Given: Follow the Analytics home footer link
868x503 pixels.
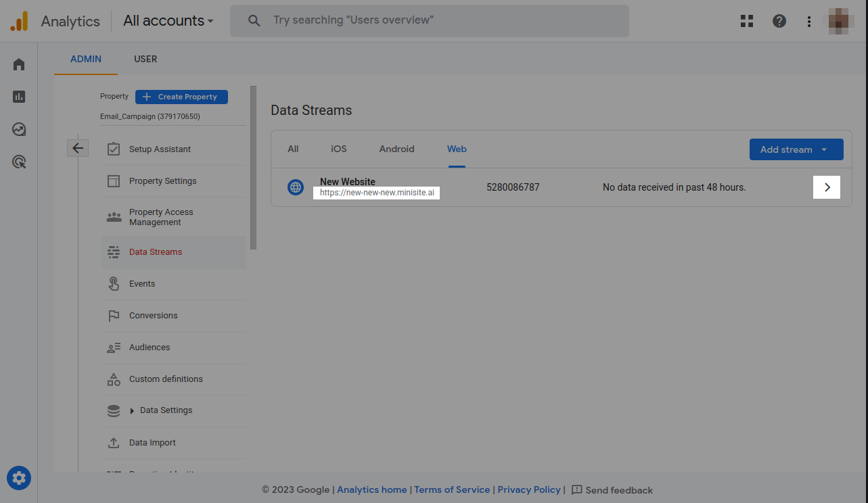Looking at the screenshot, I should (x=372, y=489).
